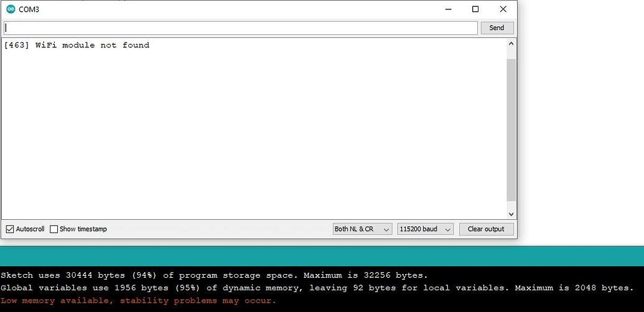Click the scroll up arrow of serial output
This screenshot has width=644, height=312.
[x=511, y=44]
